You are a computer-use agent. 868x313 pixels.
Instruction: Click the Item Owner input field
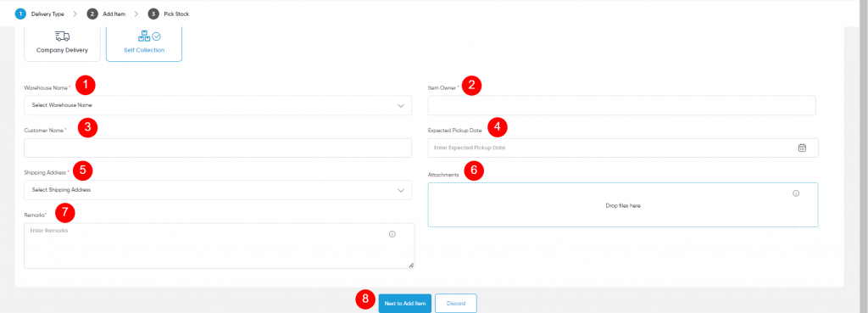[x=621, y=105]
